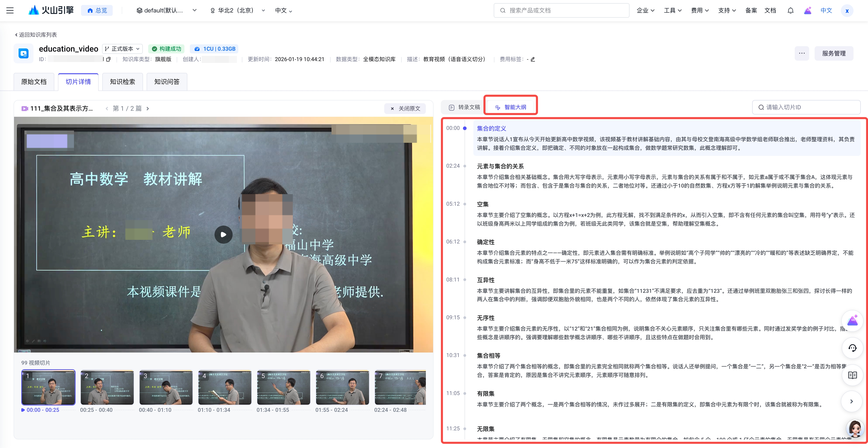This screenshot has width=868, height=448.
Task: Click the 关闭原文 button
Action: [405, 108]
